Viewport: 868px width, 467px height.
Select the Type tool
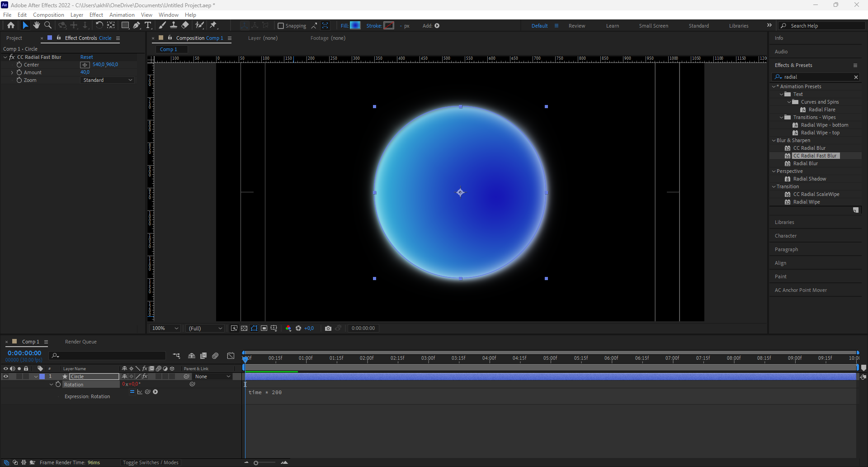point(148,25)
